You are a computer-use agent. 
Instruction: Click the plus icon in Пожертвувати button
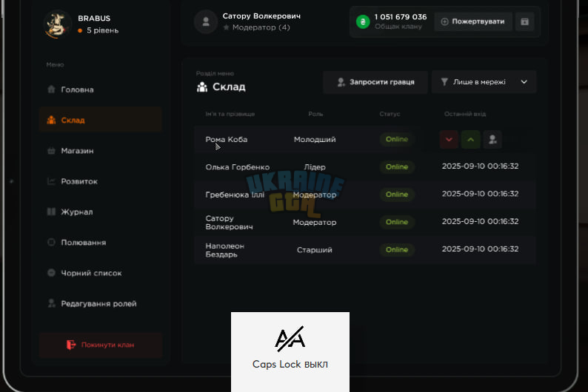pyautogui.click(x=444, y=21)
